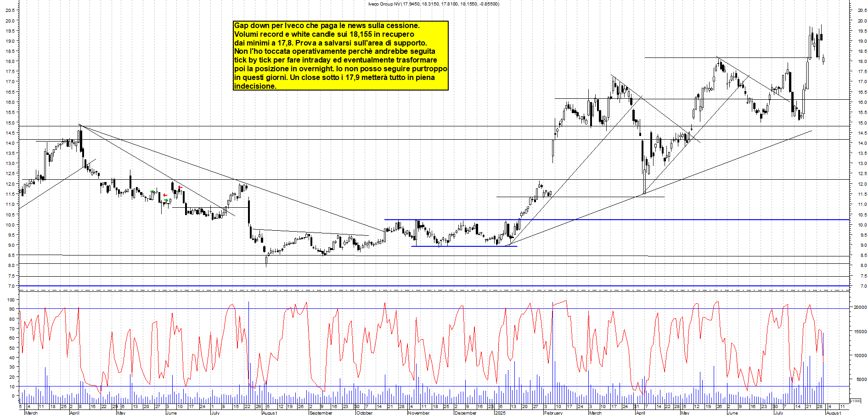This screenshot has height=415, width=868.
Task: Click the 15.0 value on the right price axis
Action: [x=862, y=123]
